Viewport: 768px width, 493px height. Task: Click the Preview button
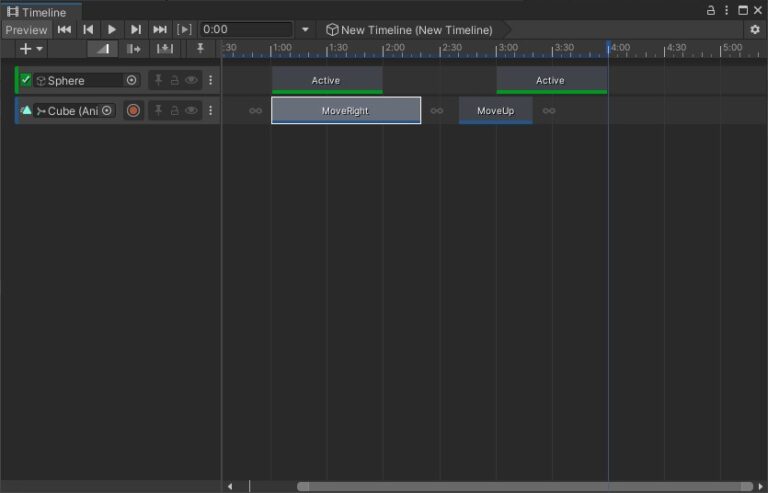coord(26,30)
